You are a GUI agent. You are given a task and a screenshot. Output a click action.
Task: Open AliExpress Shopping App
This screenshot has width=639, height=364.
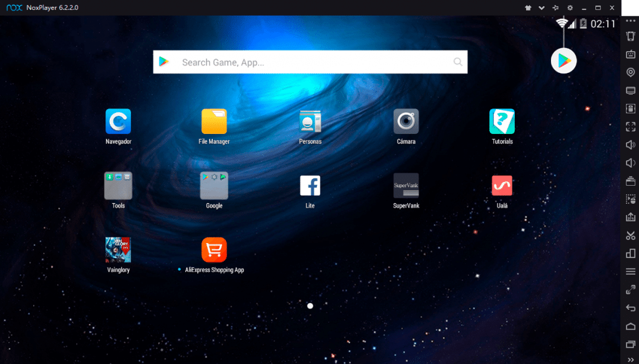214,250
